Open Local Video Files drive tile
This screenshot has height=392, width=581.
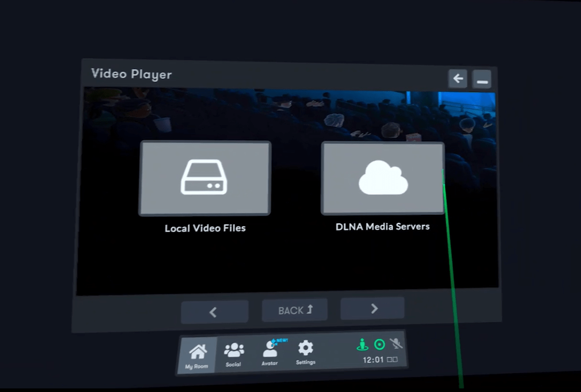tap(204, 178)
